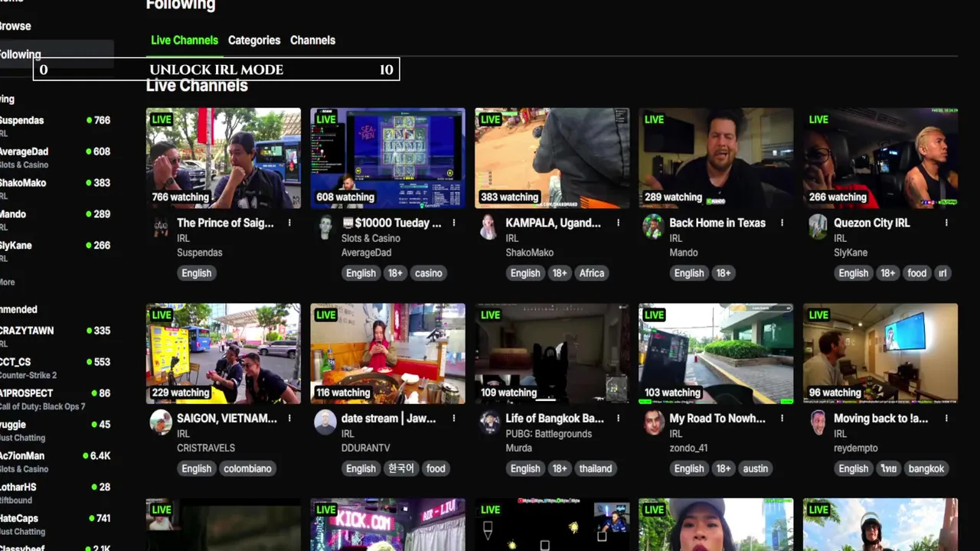Click the casino tag under AverageDad
Viewport: 980px width, 551px height.
(428, 273)
